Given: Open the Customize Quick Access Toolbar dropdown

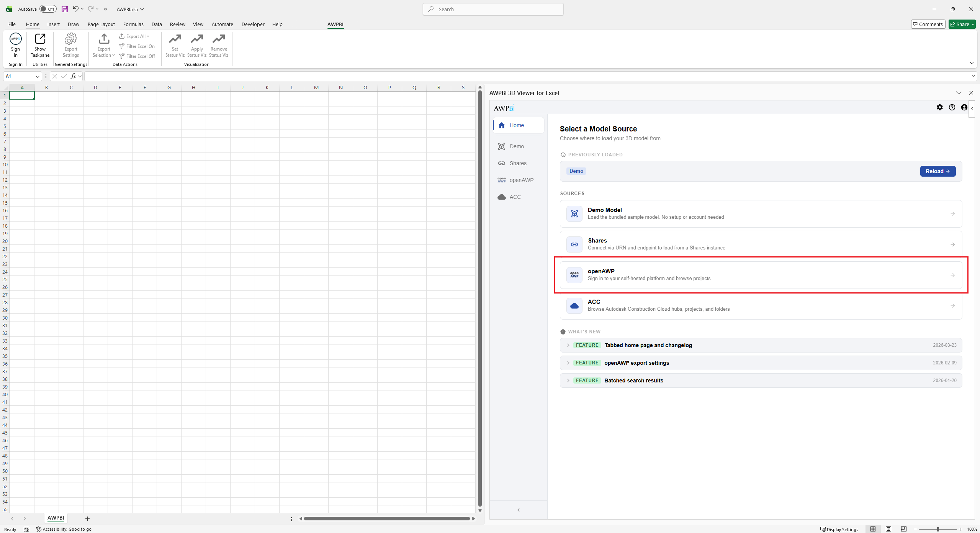Looking at the screenshot, I should point(106,9).
